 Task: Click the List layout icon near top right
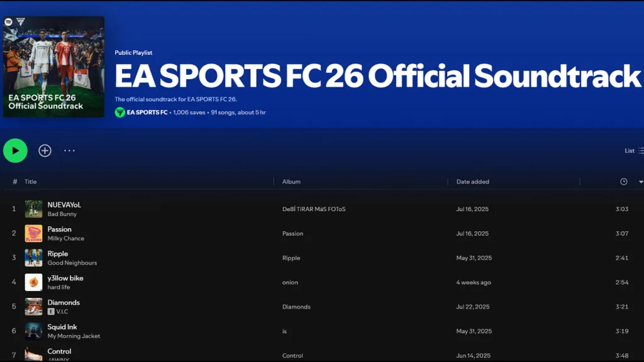(640, 151)
